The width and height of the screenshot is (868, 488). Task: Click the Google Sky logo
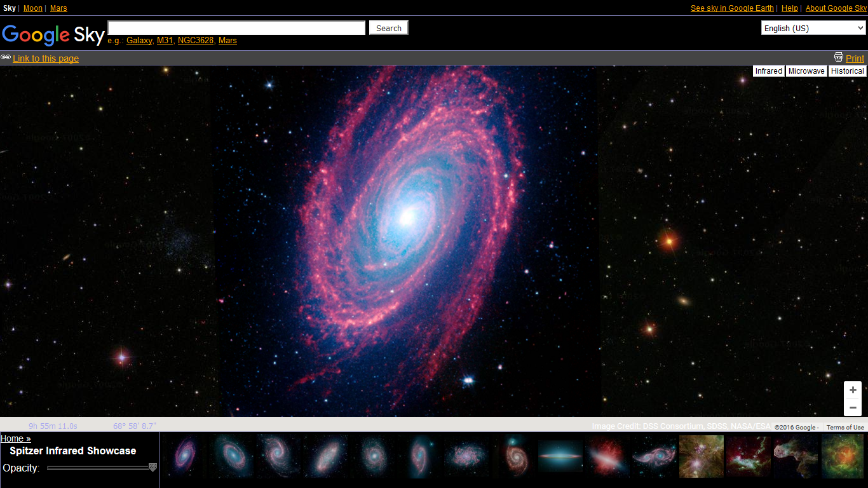click(53, 35)
